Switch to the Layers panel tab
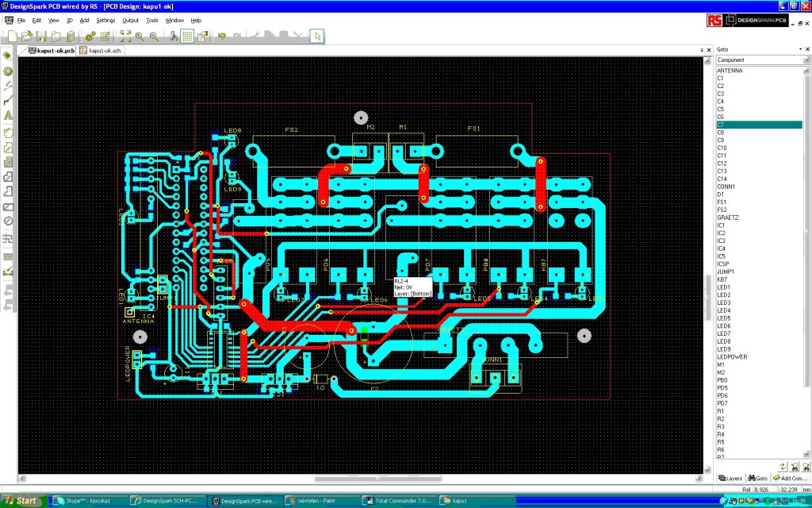This screenshot has height=508, width=812. coord(730,478)
